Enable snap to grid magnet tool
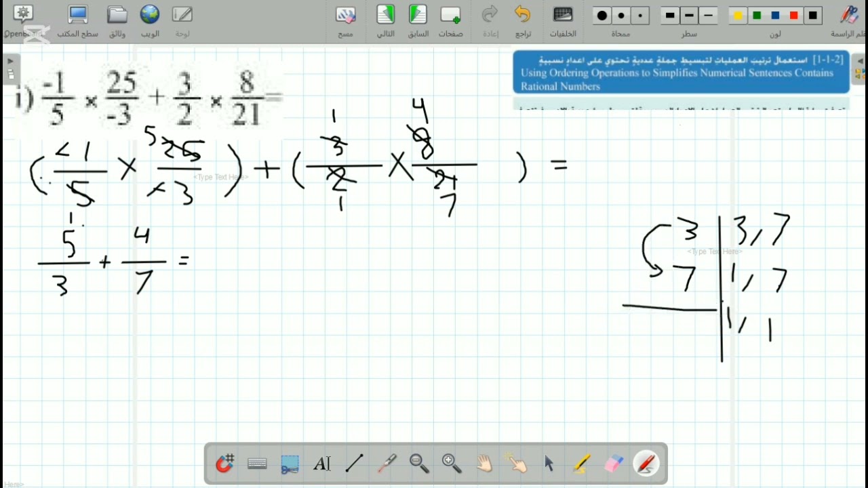The width and height of the screenshot is (868, 488). (x=225, y=464)
